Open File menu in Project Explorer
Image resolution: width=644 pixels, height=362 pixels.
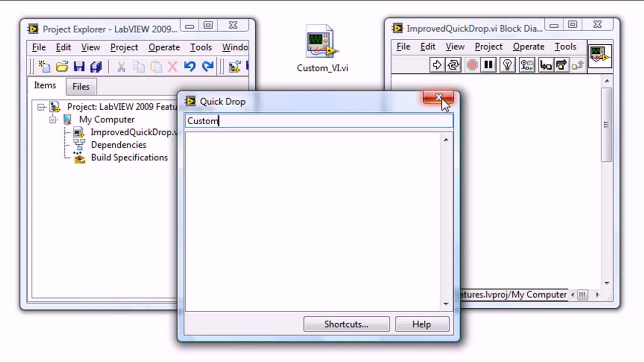pyautogui.click(x=39, y=47)
